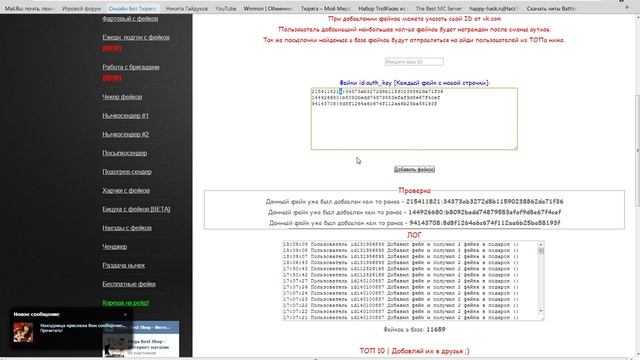Open The Best MC Server tab

coord(438,9)
